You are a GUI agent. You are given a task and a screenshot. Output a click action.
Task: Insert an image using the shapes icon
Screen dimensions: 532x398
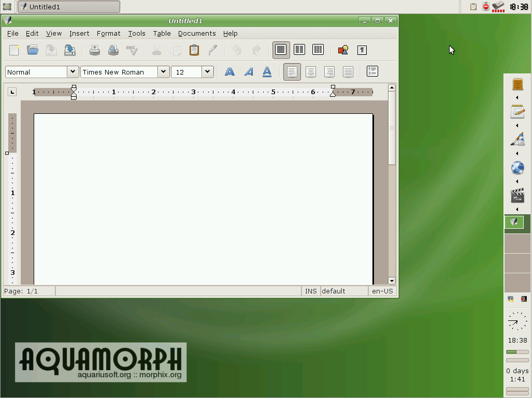[x=343, y=50]
